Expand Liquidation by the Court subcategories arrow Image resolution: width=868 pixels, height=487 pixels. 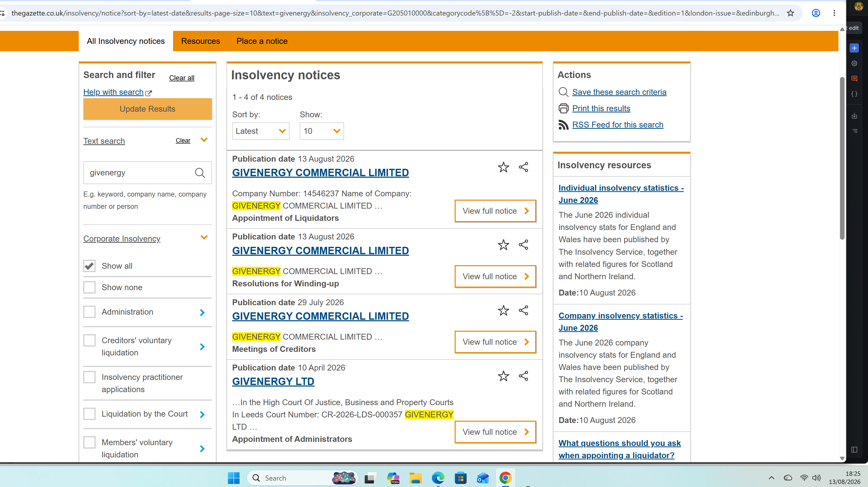click(x=202, y=415)
